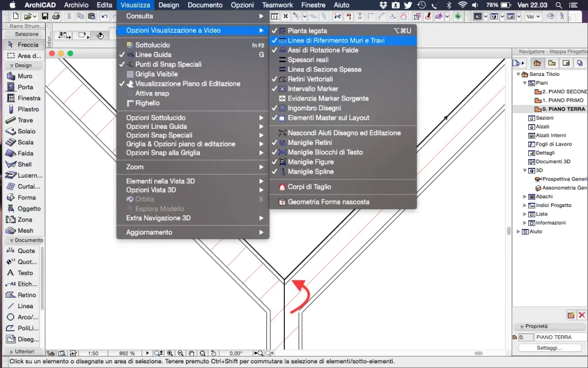Open the 1. PIANO PRIMO story

point(562,100)
